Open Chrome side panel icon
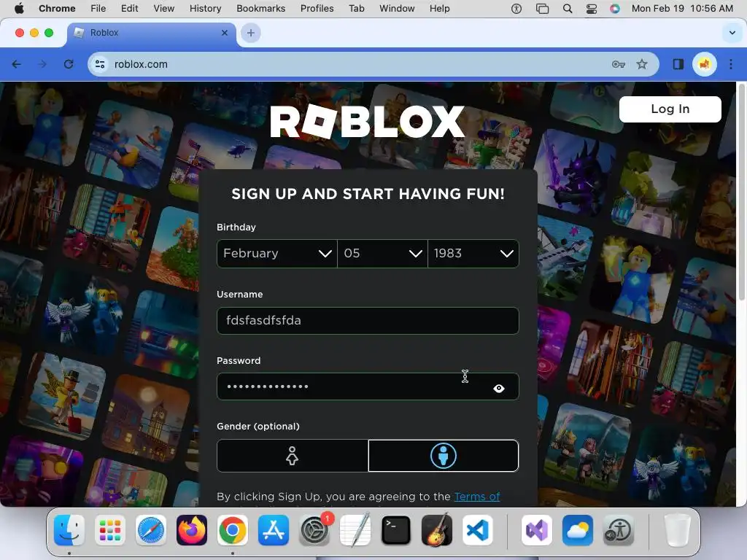The height and width of the screenshot is (560, 747). [678, 64]
